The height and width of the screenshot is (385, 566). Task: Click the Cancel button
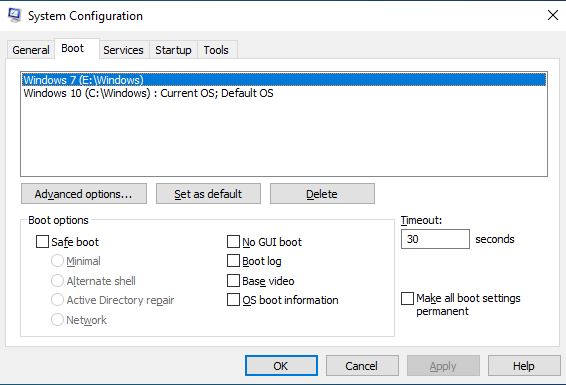click(362, 366)
